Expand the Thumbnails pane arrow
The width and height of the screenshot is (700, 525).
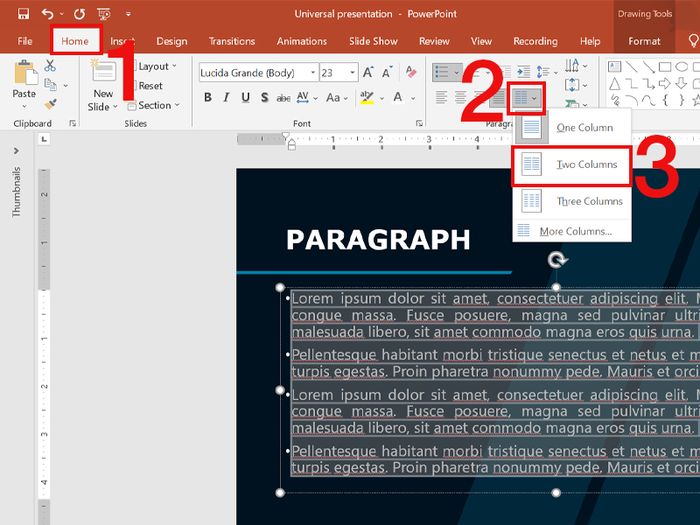(16, 151)
